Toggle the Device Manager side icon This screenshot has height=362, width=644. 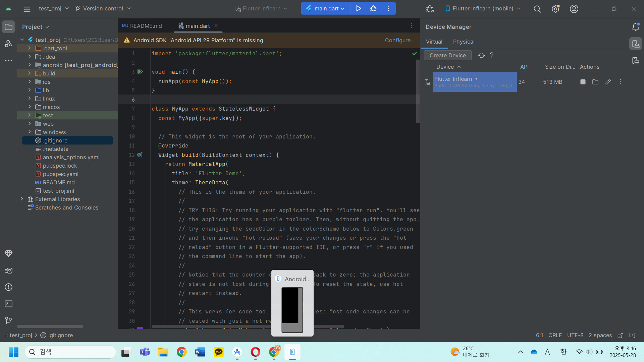pyautogui.click(x=636, y=44)
